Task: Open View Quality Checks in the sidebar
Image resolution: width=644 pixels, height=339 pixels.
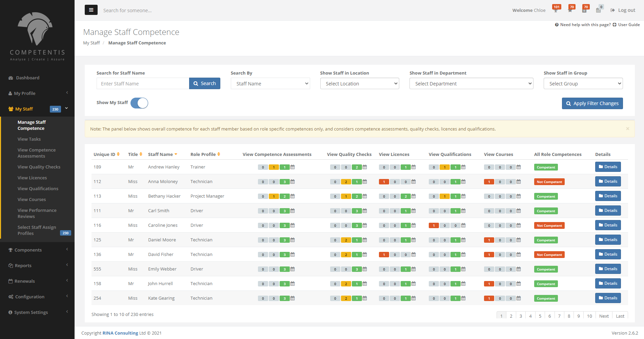Action: point(39,167)
